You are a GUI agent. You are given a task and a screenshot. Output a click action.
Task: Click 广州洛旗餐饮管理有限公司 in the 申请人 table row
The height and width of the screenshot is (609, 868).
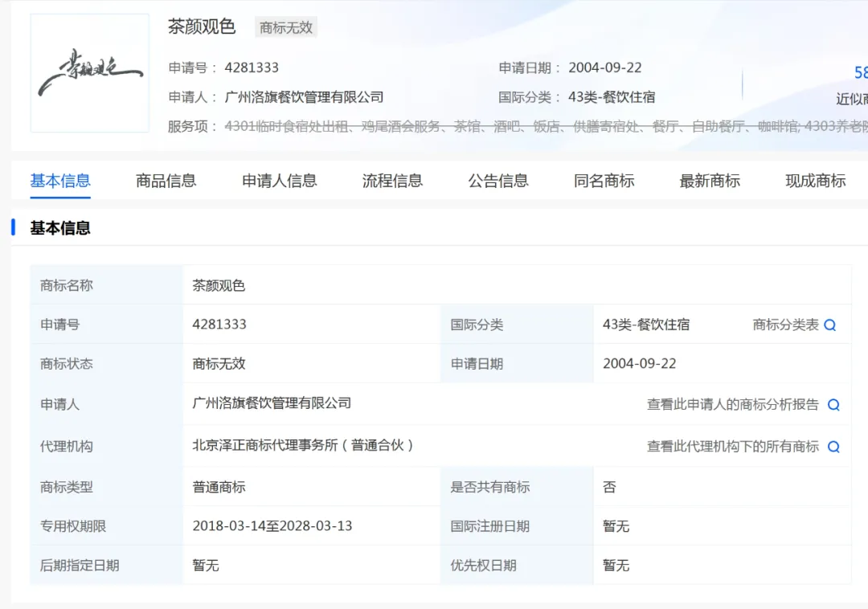tap(272, 403)
